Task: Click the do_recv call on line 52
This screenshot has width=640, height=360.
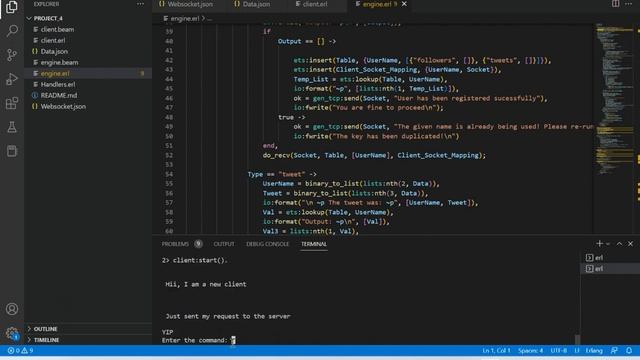Action: pyautogui.click(x=276, y=156)
